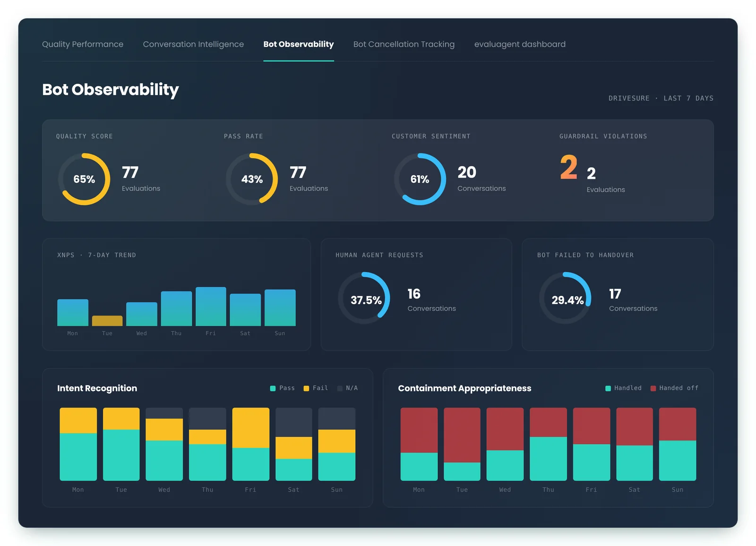Click the DRIVESURE · LAST 7 DAYS label
Viewport: 756px width, 546px height.
tap(661, 98)
